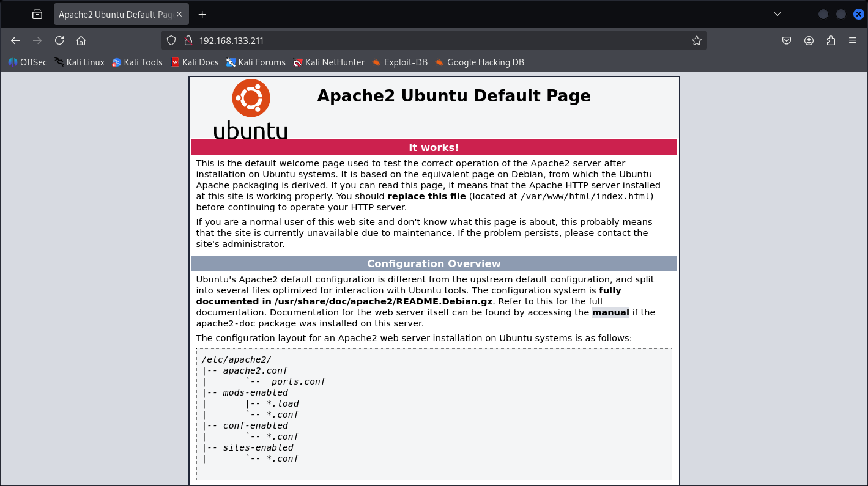Click the /etc/apache2/ line in tree

pyautogui.click(x=236, y=359)
